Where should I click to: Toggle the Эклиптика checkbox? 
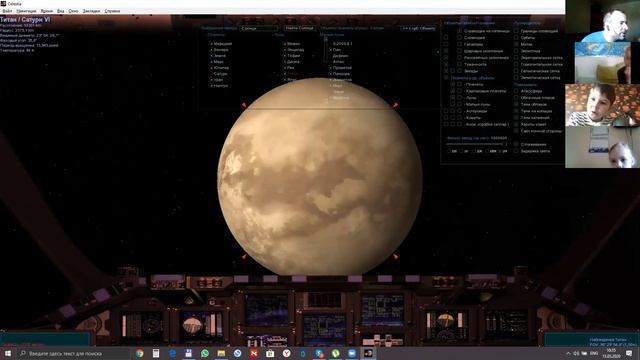[516, 51]
